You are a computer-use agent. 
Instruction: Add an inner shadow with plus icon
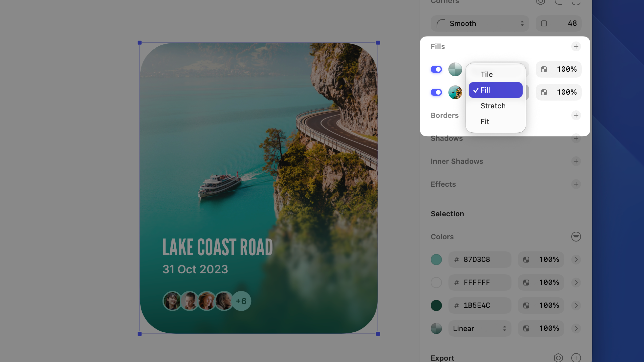pos(576,161)
